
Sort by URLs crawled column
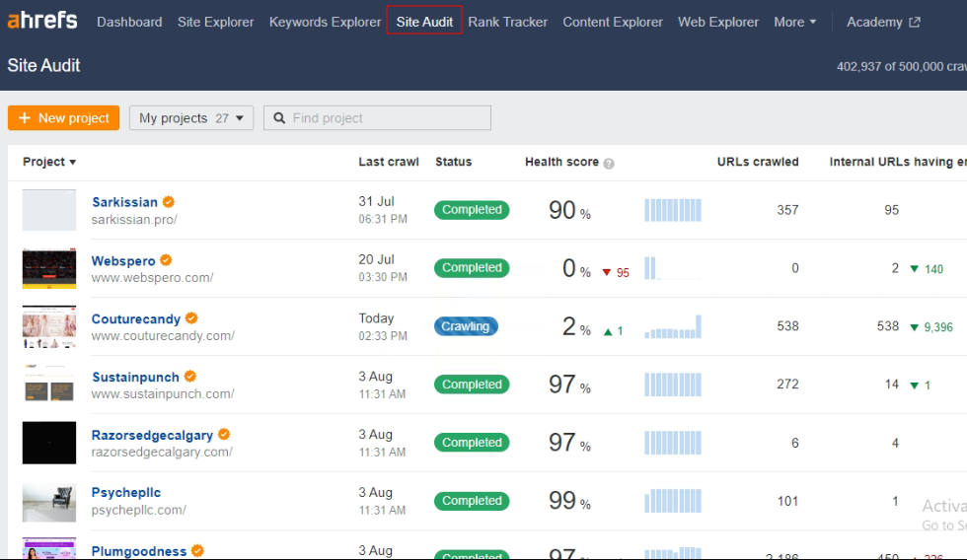tap(758, 162)
